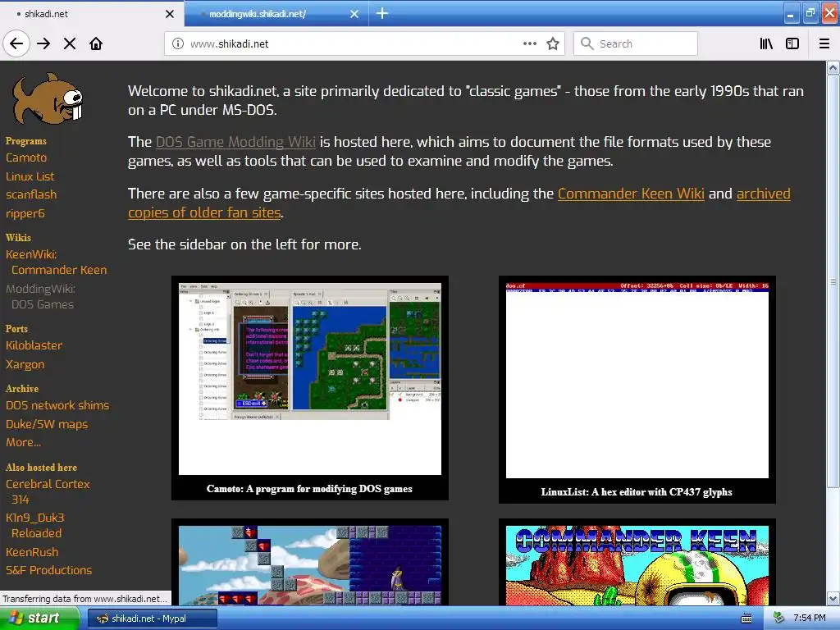Toggle the sidebars toolbar icon
This screenshot has width=840, height=630.
pyautogui.click(x=792, y=43)
